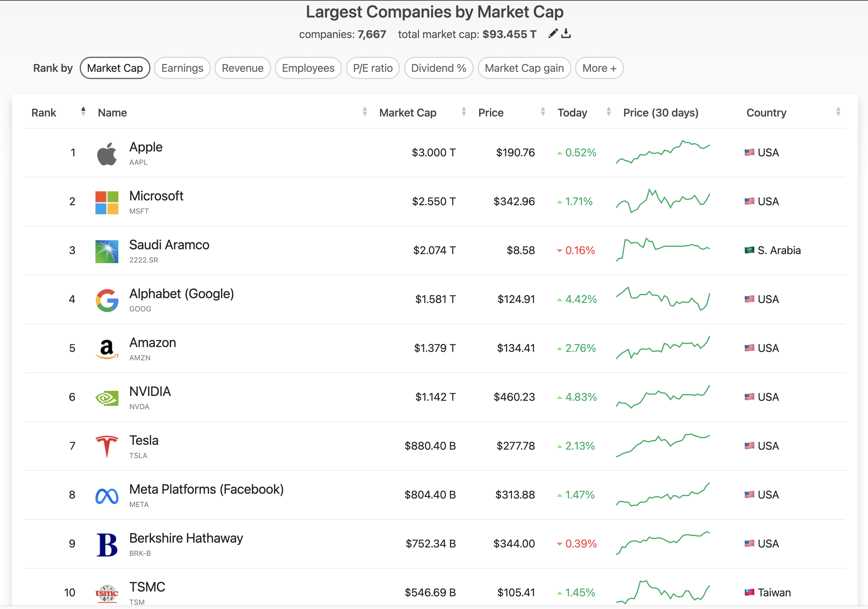Toggle sort arrows on Rank column

point(83,111)
